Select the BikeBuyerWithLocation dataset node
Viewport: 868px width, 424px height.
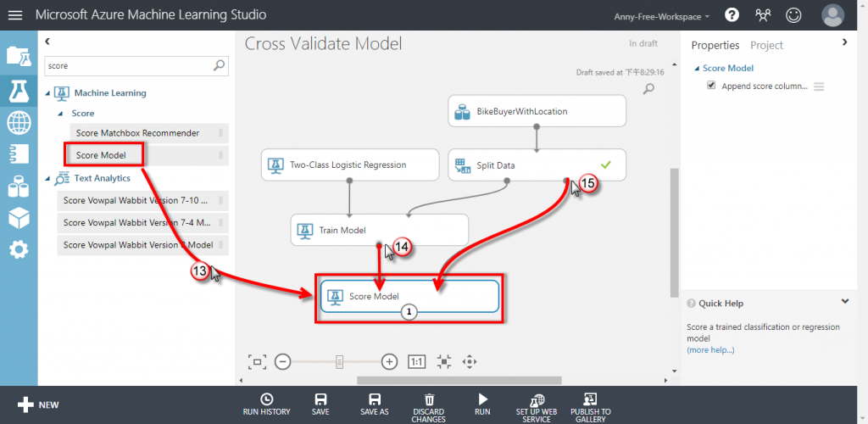pyautogui.click(x=537, y=111)
